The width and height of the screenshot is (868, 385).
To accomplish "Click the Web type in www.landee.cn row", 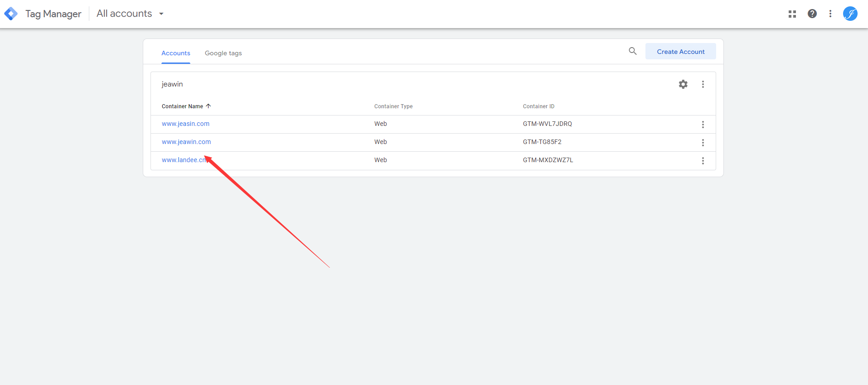I will pyautogui.click(x=381, y=160).
